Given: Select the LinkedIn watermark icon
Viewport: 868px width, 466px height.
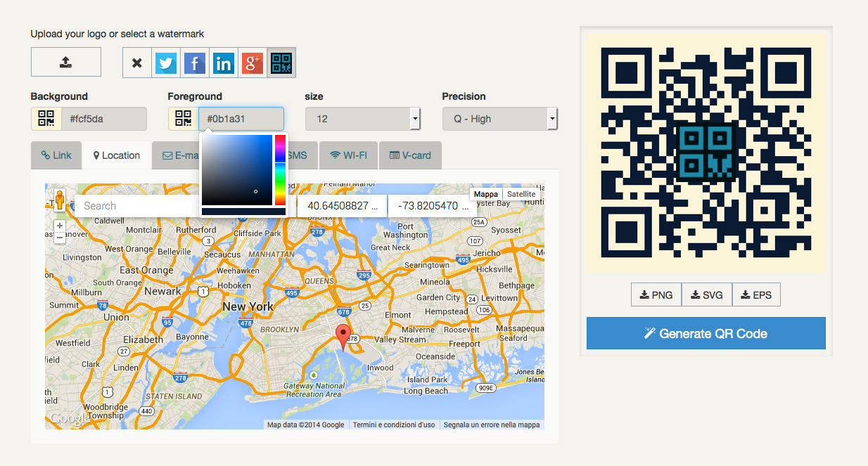Looking at the screenshot, I should coord(224,63).
